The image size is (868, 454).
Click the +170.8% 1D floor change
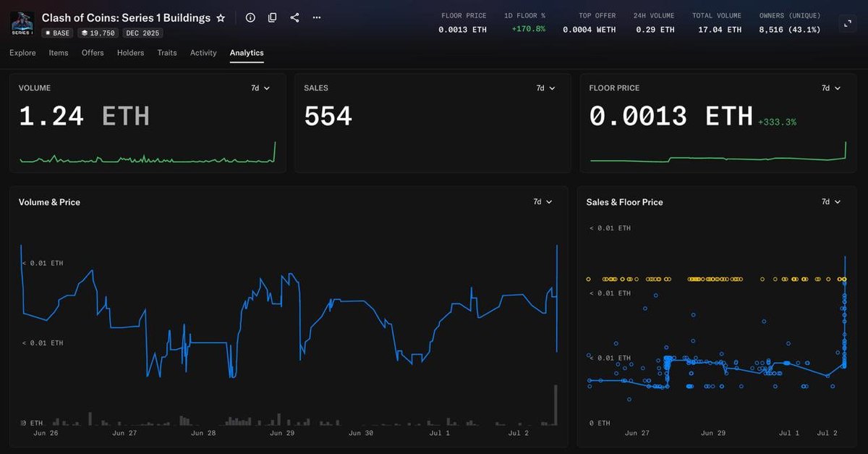[x=529, y=30]
